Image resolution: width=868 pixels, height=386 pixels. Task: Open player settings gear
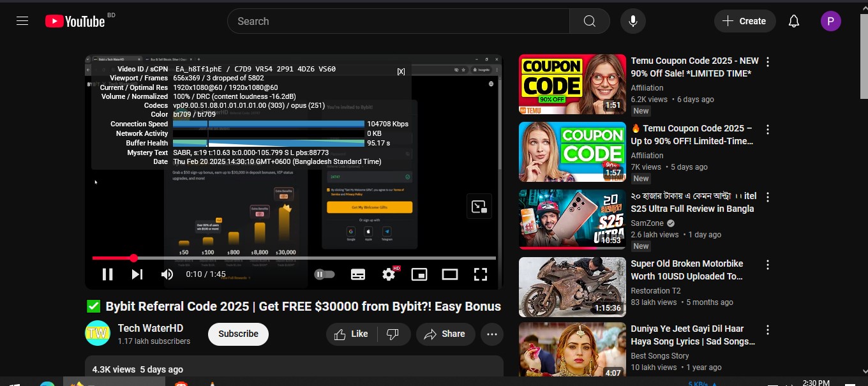coord(389,274)
